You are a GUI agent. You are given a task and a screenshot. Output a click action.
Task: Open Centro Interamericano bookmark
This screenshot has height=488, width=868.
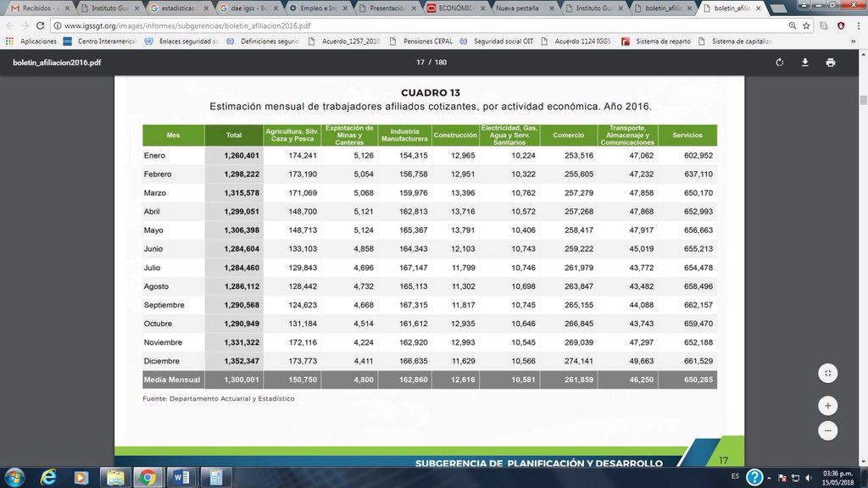[100, 41]
